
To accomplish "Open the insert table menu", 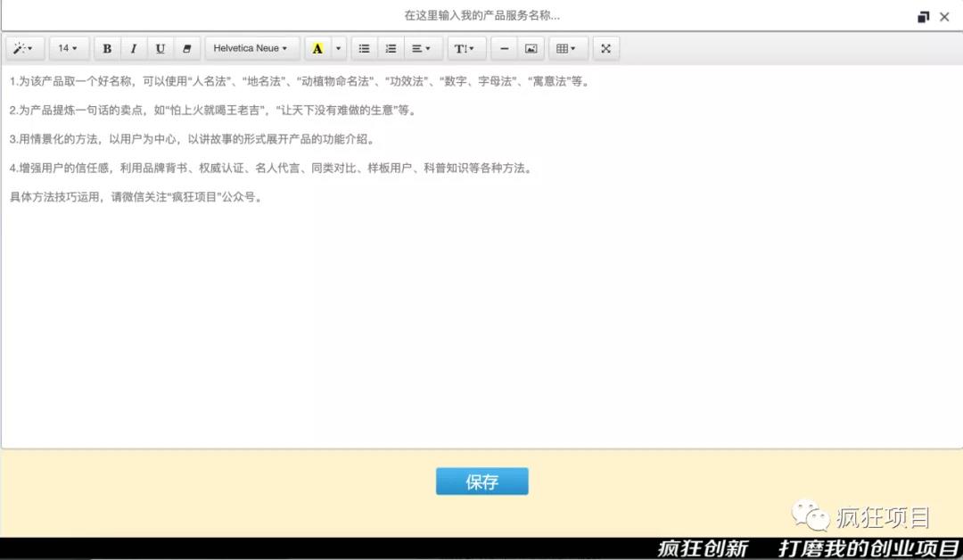I will pyautogui.click(x=567, y=48).
